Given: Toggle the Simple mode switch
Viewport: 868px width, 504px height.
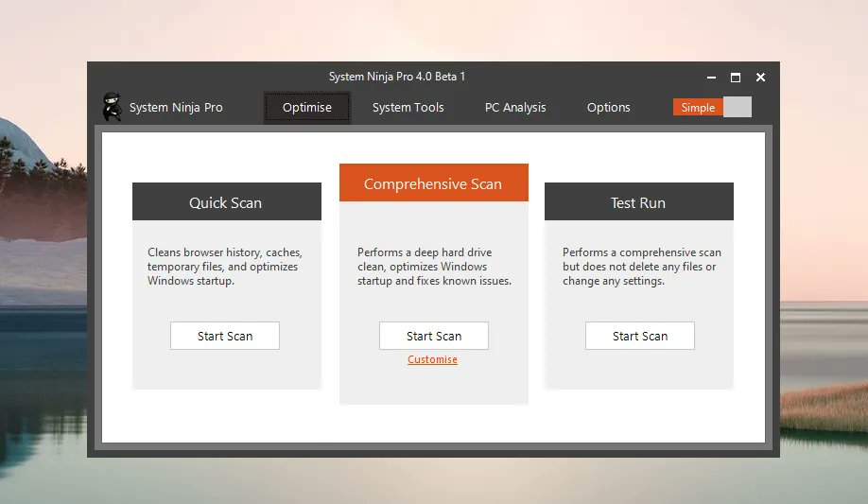Looking at the screenshot, I should click(x=712, y=107).
